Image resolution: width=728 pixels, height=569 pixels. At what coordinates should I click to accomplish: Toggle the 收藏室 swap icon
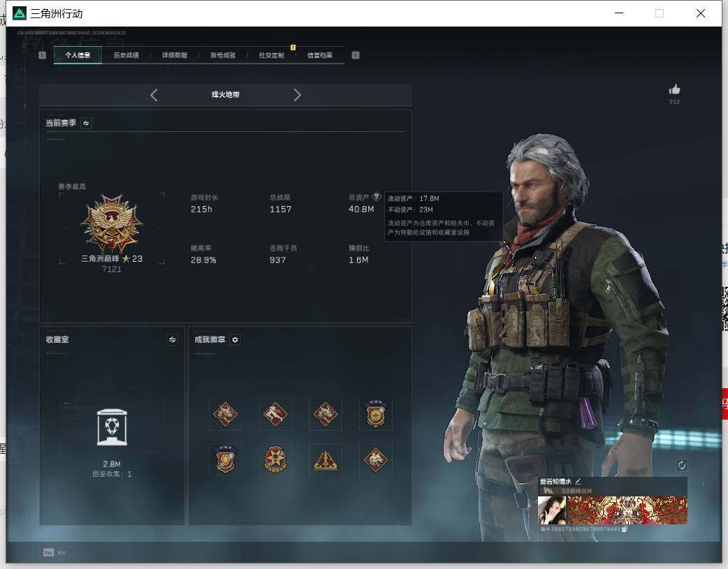point(173,340)
